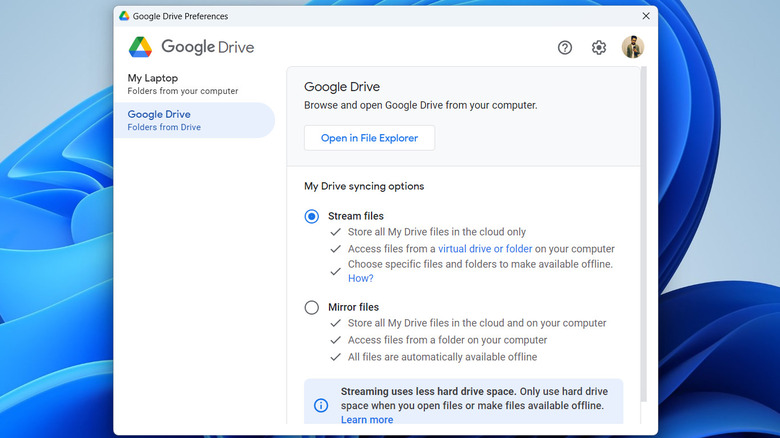Screen dimensions: 780x438
Task: Close the Google Drive Preferences window
Action: 645,16
